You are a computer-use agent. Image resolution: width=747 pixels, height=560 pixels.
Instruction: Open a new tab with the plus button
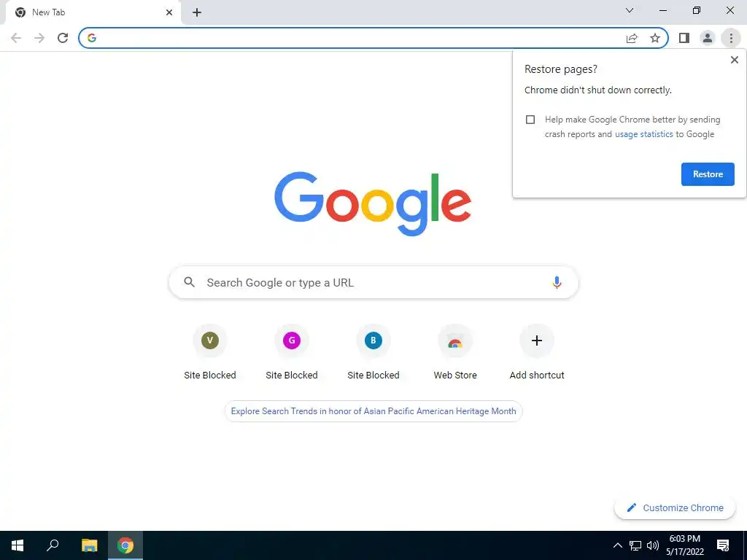coord(197,12)
